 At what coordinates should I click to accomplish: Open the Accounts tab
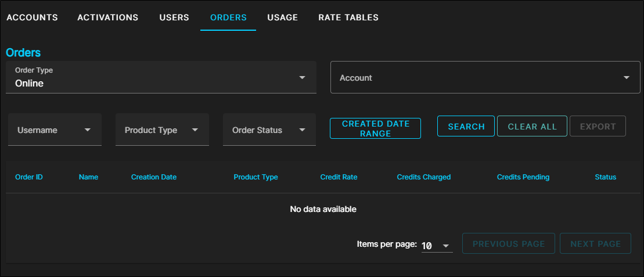[32, 17]
